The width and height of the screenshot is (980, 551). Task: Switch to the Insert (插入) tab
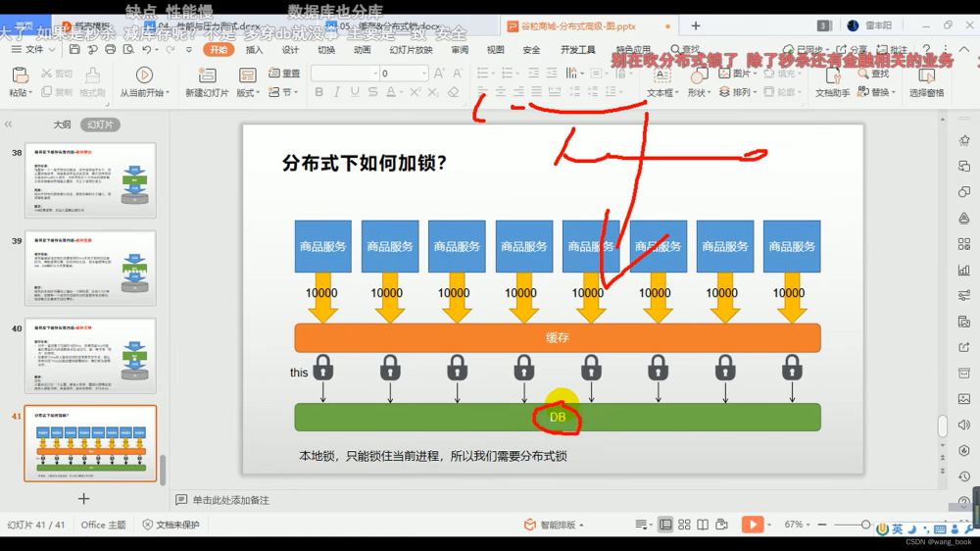[x=254, y=49]
